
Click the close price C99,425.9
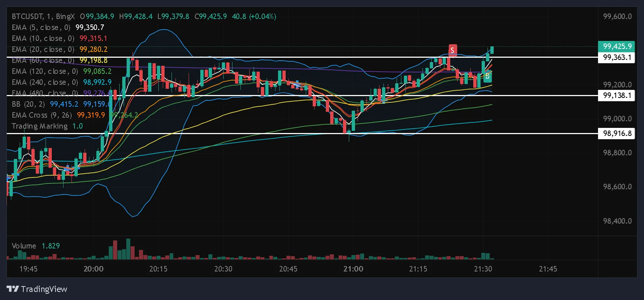[211, 16]
